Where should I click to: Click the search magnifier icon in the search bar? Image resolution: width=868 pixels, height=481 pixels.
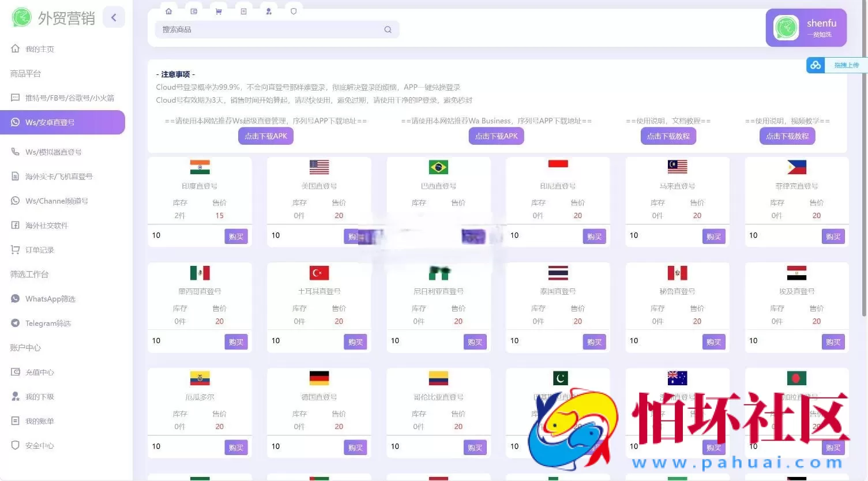tap(388, 29)
